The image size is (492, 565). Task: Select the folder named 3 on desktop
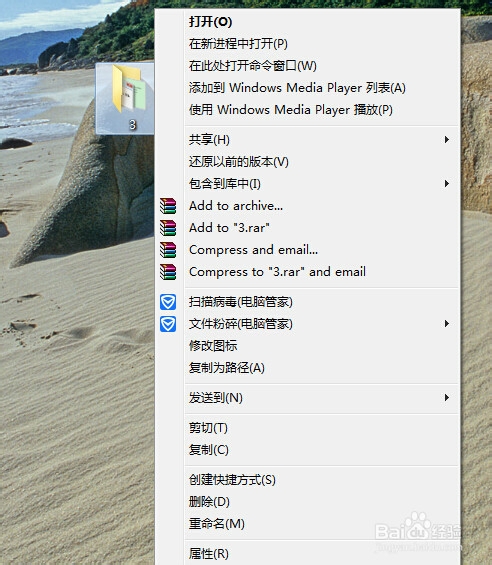(125, 98)
